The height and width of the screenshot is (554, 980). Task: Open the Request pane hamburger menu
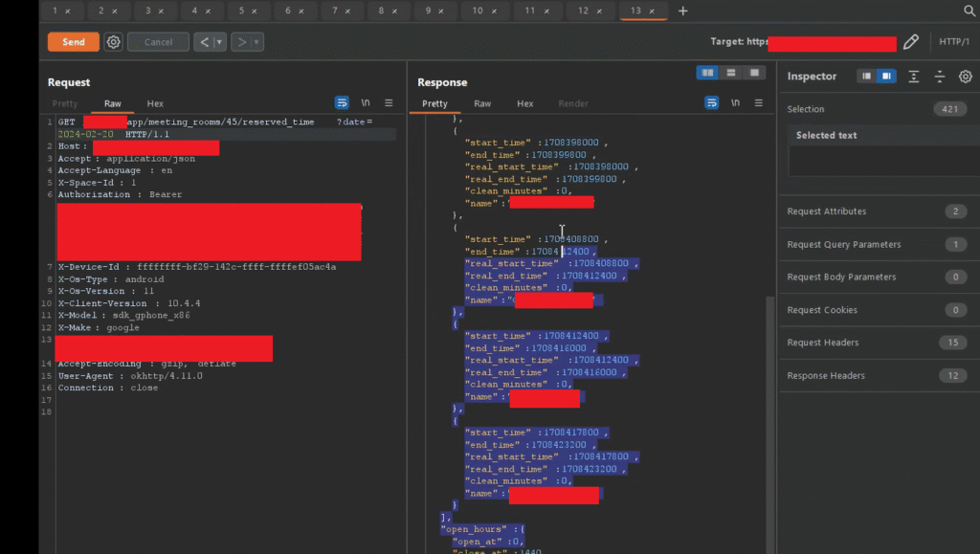[389, 103]
